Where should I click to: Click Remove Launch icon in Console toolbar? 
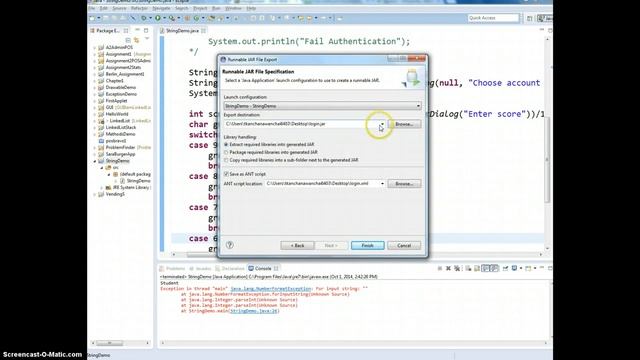pyautogui.click(x=449, y=268)
